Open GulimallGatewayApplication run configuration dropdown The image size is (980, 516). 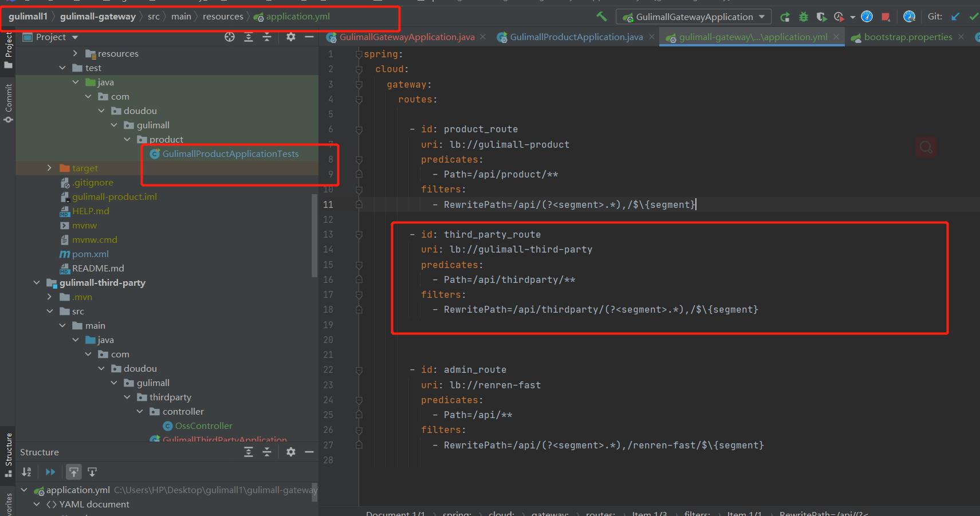694,17
